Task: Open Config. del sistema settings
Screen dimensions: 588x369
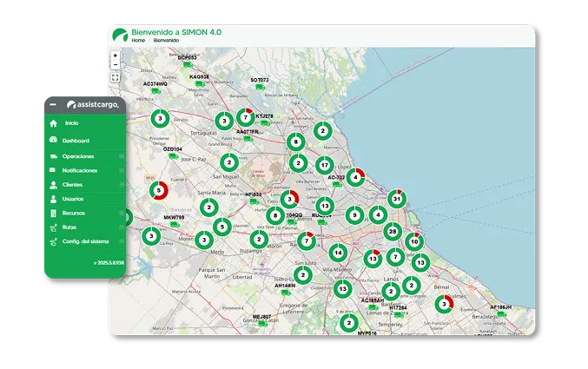Action: 85,241
